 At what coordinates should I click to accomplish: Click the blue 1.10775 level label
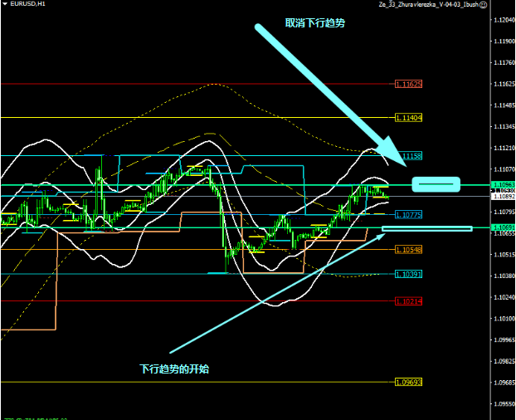[409, 214]
